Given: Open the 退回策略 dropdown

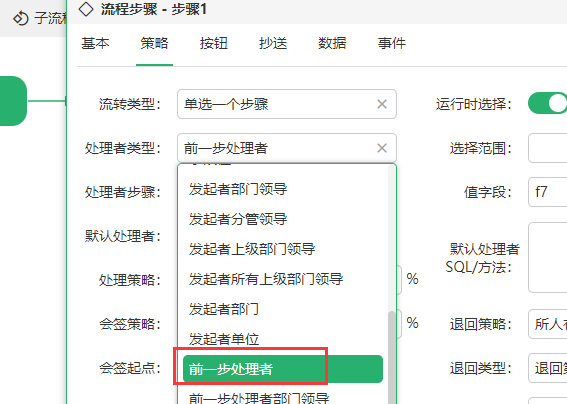Looking at the screenshot, I should pos(547,324).
